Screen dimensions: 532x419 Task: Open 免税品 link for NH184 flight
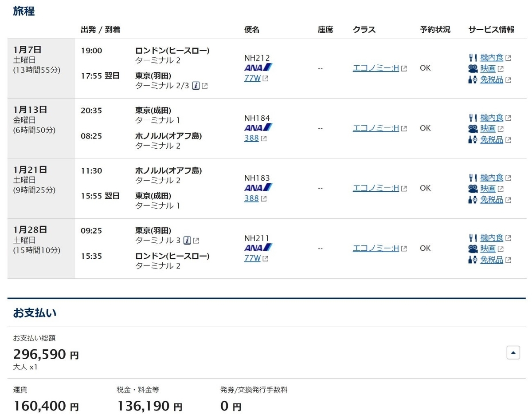[492, 139]
